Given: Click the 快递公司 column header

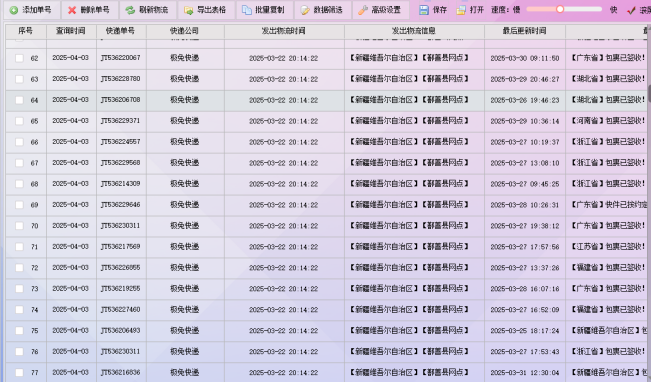Looking at the screenshot, I should point(185,31).
